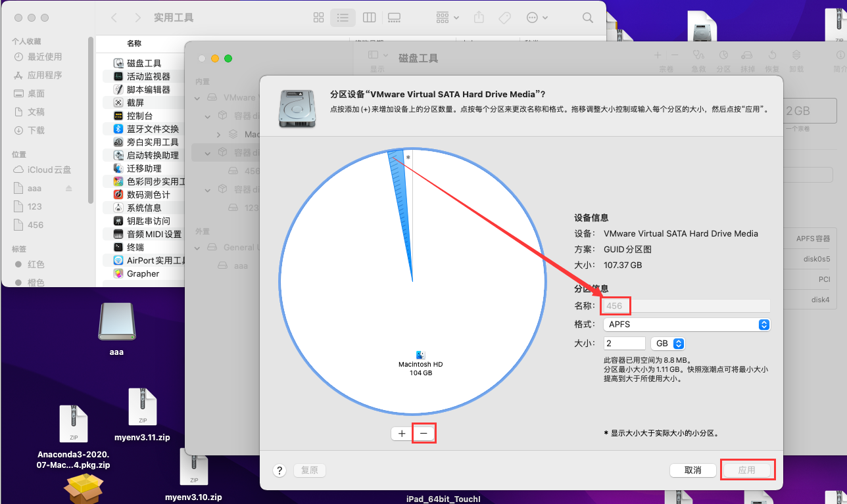This screenshot has width=847, height=504.
Task: Add a partition with plus button
Action: 402,434
